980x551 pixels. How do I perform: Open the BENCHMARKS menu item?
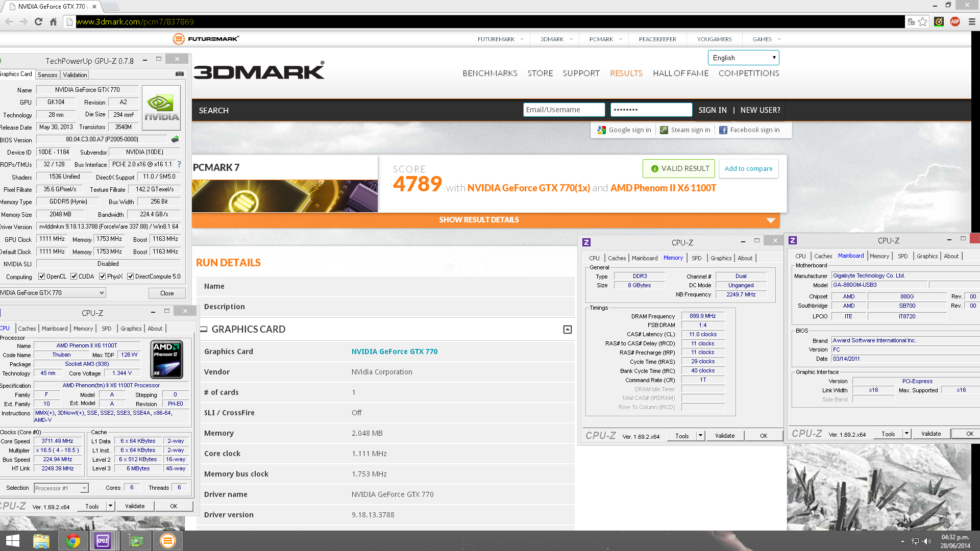click(489, 73)
